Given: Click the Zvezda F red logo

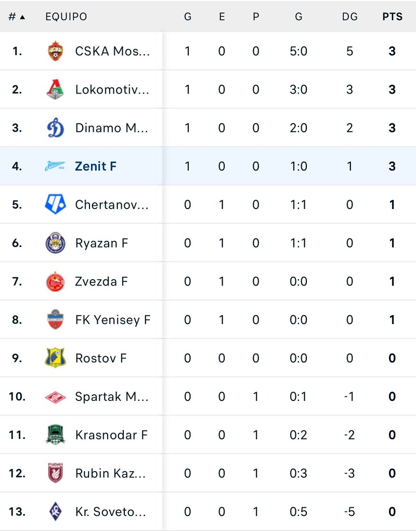Looking at the screenshot, I should click(x=55, y=282).
